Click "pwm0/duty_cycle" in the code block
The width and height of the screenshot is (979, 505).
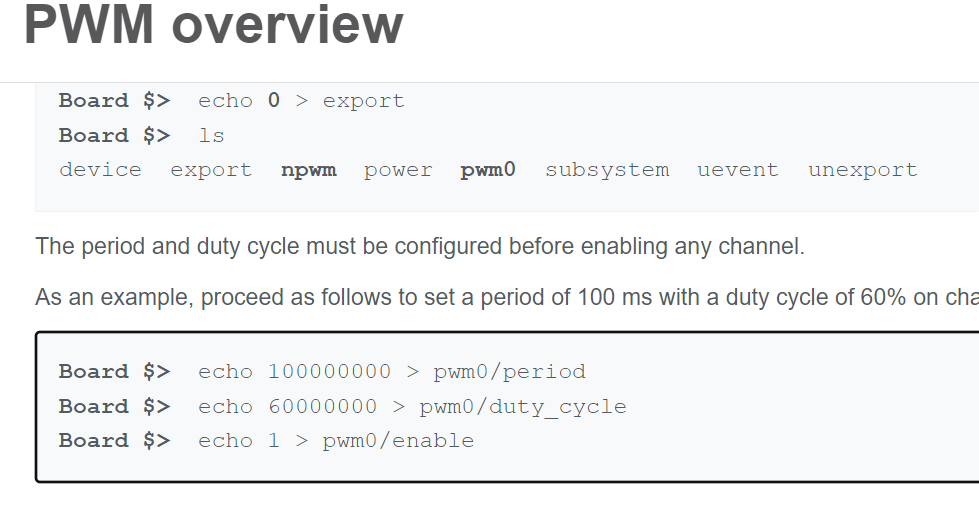tap(523, 407)
